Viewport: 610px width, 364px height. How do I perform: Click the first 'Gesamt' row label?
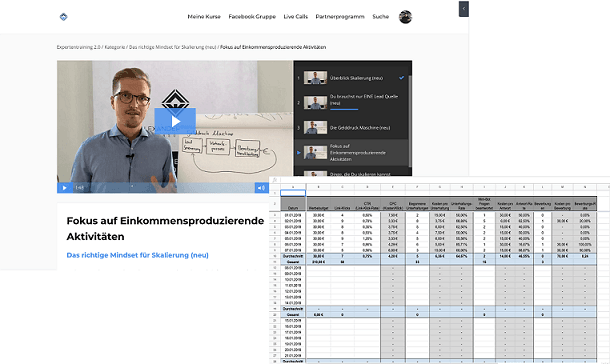293,262
